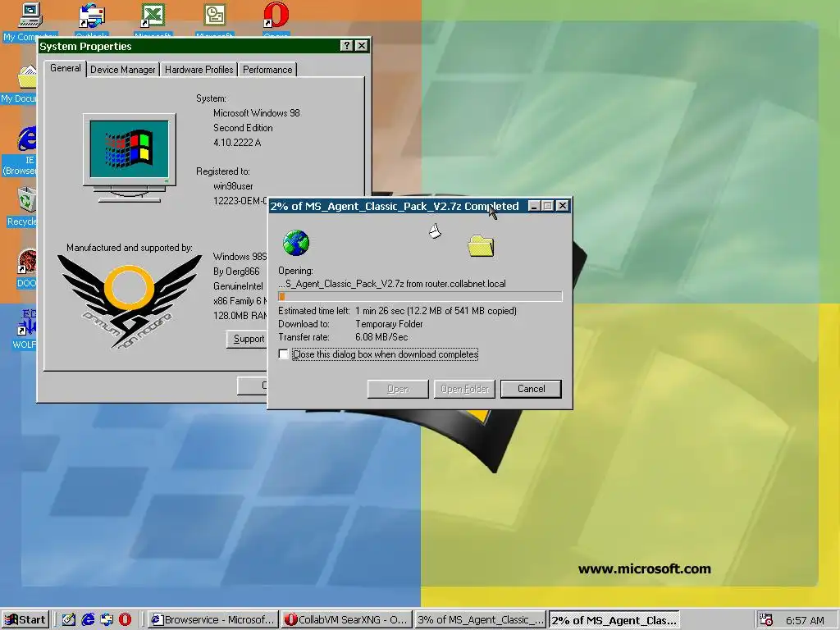Image resolution: width=840 pixels, height=630 pixels.
Task: Enable Close this dialog box when download completes
Action: coord(283,354)
